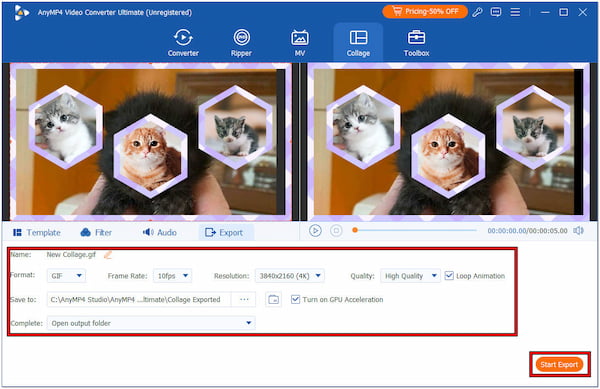Open the output folder icon
Image resolution: width=600 pixels, height=389 pixels.
(x=273, y=299)
